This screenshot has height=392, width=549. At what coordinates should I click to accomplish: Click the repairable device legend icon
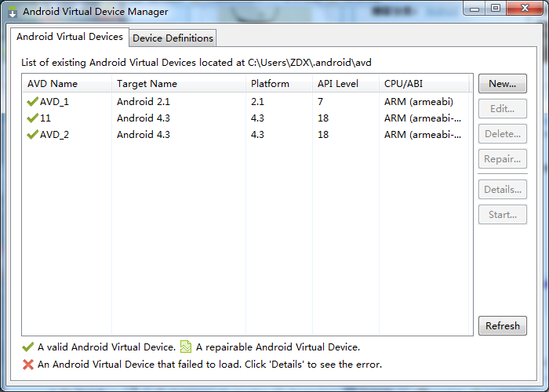[186, 347]
